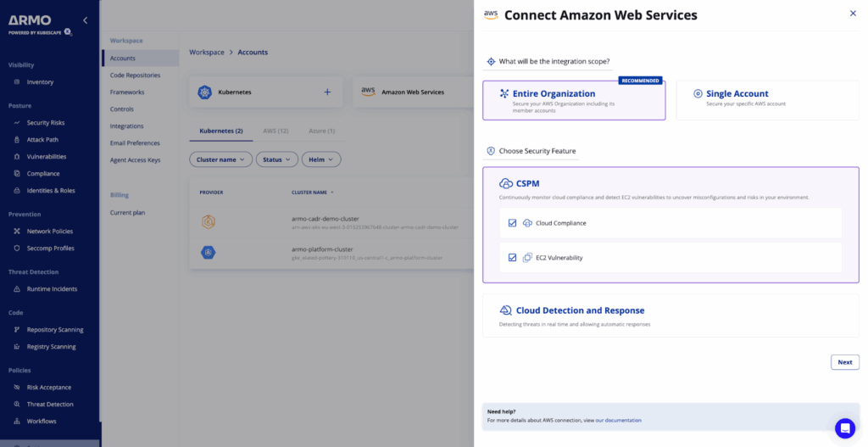Screen dimensions: 868x447
Task: Expand the Status filter dropdown
Action: 277,159
